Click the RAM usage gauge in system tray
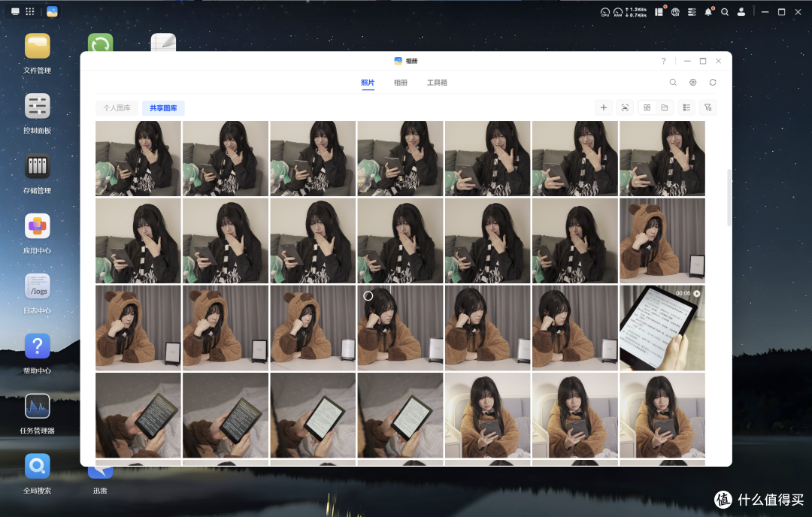This screenshot has height=517, width=812. [618, 12]
